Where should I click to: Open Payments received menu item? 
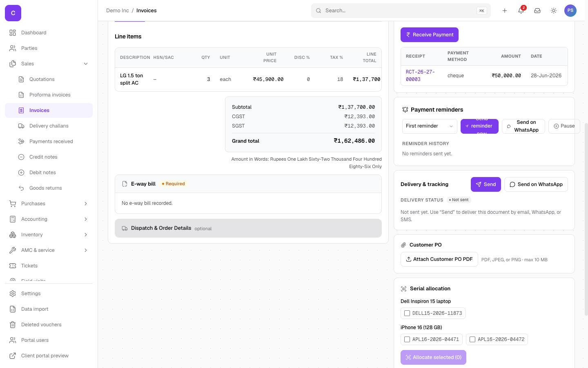(x=49, y=141)
